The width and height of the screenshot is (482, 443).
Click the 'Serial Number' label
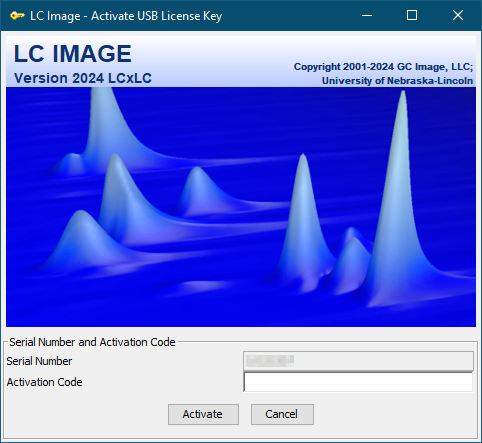tap(39, 361)
